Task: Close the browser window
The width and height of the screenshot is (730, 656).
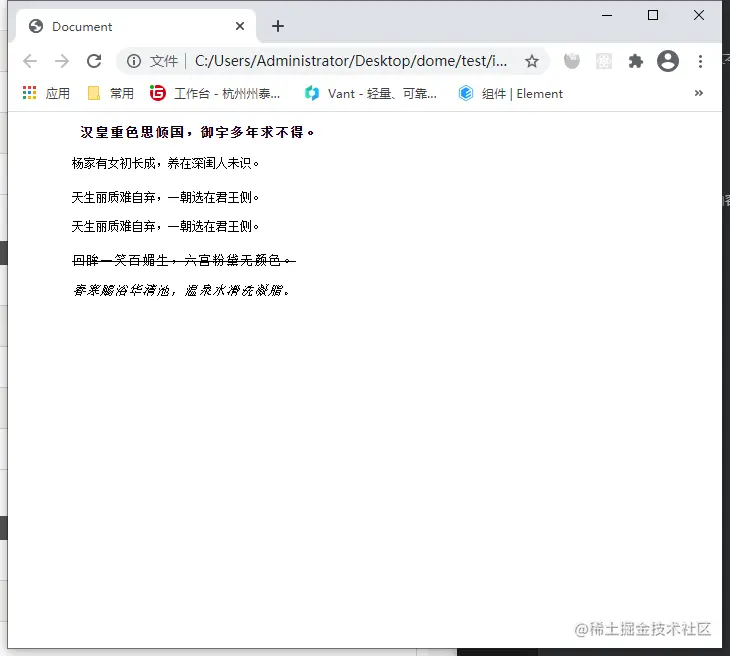Action: 698,15
